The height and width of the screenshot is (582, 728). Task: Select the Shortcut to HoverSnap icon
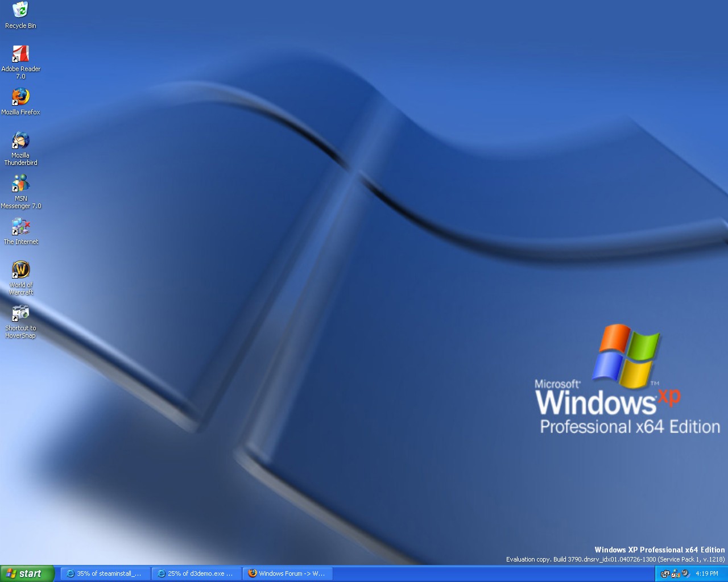pos(20,322)
